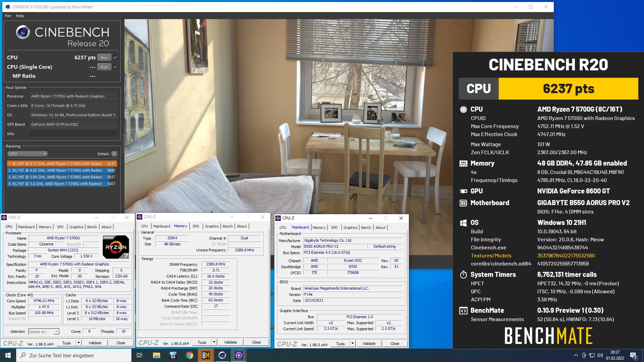Click the System Timers stopwatch icon
This screenshot has height=362, width=644.
pos(463,275)
